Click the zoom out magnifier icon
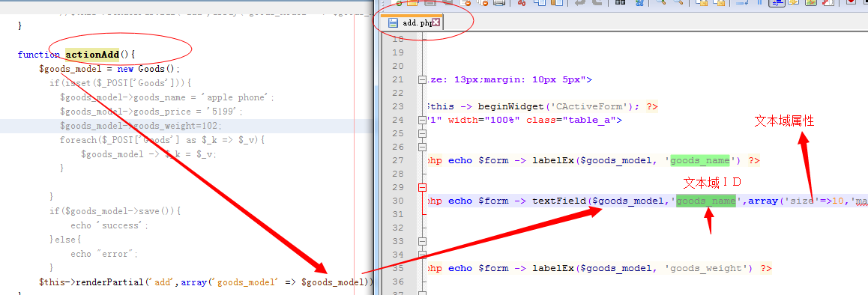Viewport: 868px width, 295px height. (678, 3)
